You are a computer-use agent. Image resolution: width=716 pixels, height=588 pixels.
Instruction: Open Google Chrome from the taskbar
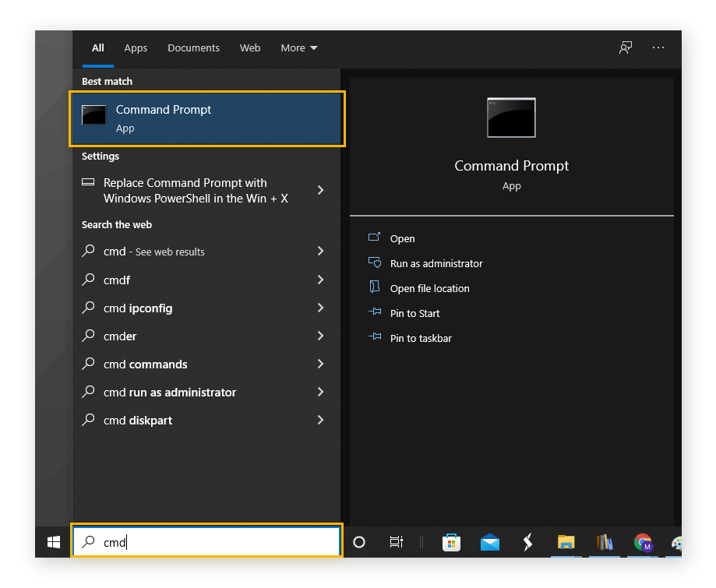[x=642, y=543]
